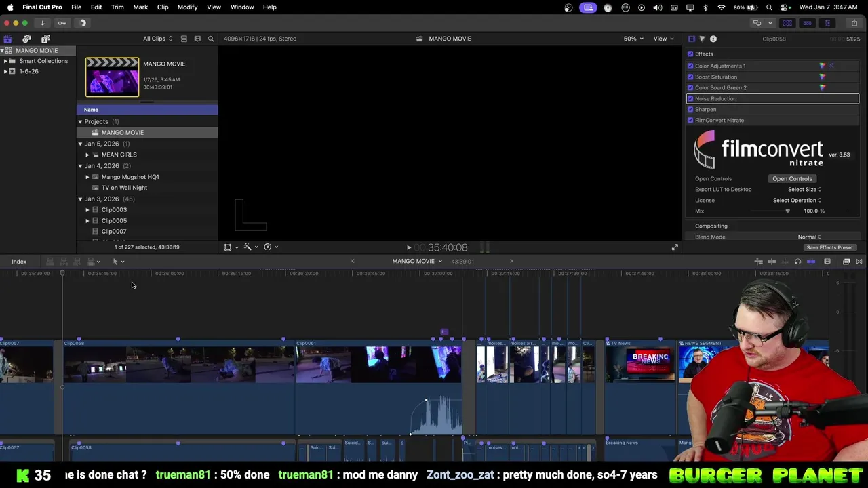
Task: Collapse the Jan 5, 2026 group
Action: 80,144
